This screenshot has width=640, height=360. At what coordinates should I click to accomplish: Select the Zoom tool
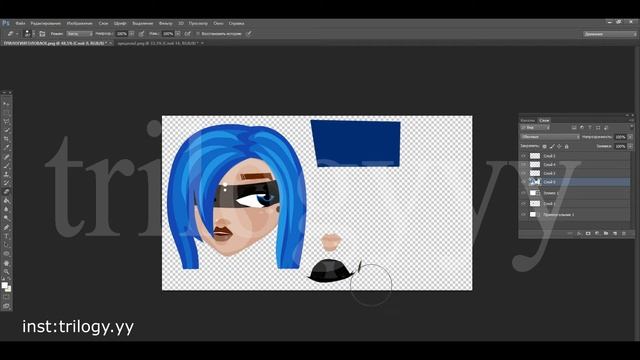[x=7, y=271]
